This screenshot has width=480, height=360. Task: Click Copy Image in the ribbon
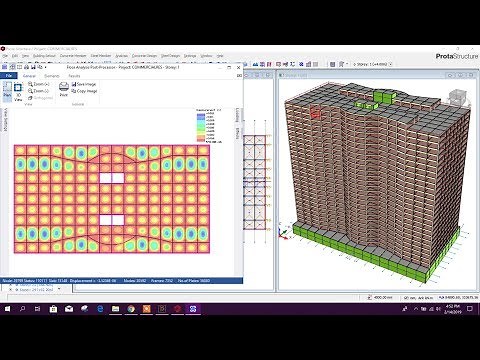coord(84,91)
